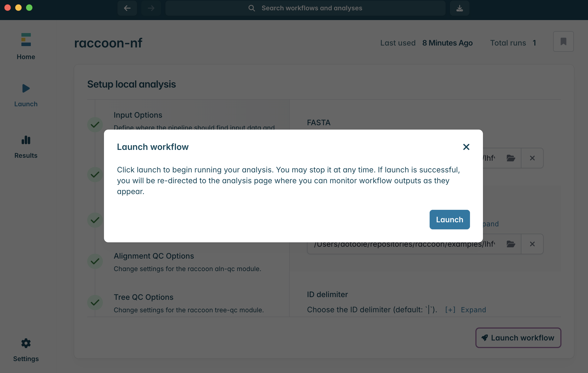Expand the ID delimiter description

coord(473,310)
